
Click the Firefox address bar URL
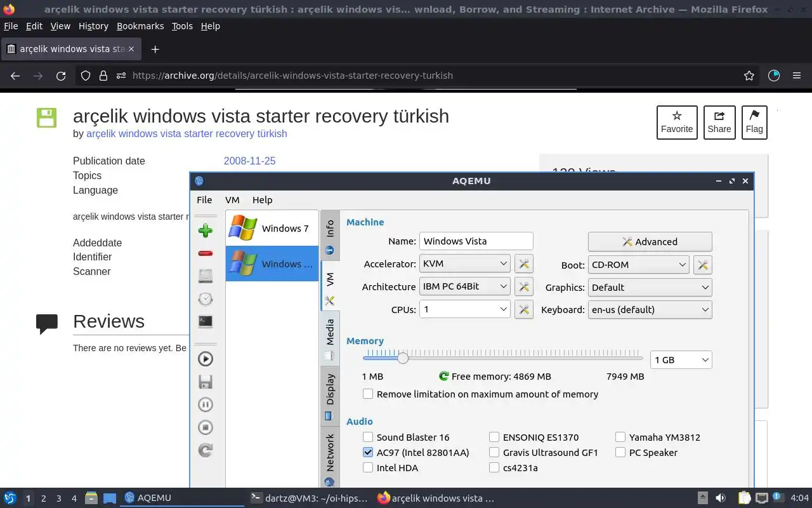pyautogui.click(x=292, y=76)
